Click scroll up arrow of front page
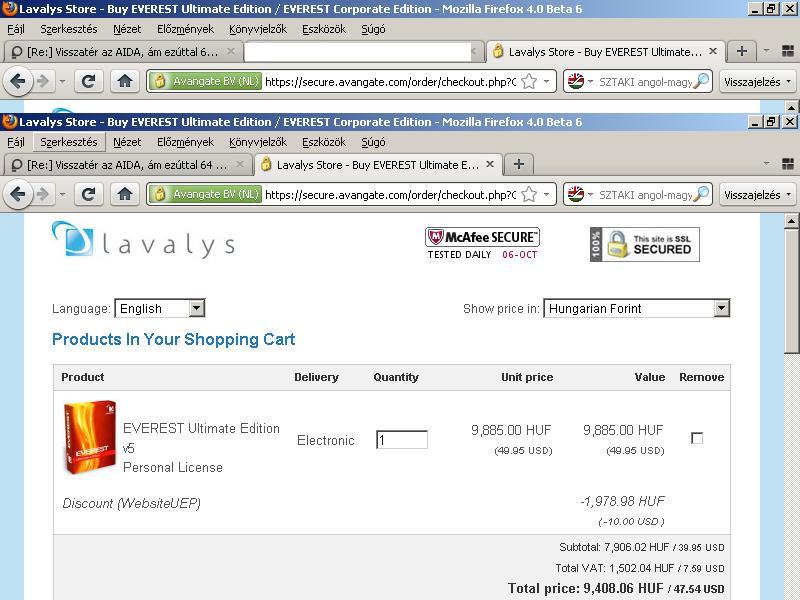Screen dimensions: 800x600 (791, 220)
